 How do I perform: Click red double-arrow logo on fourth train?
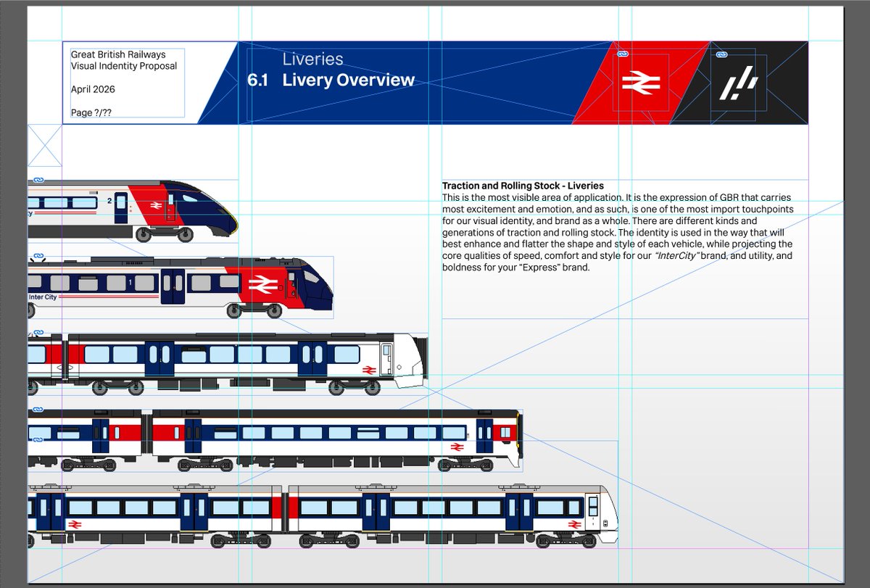[457, 447]
